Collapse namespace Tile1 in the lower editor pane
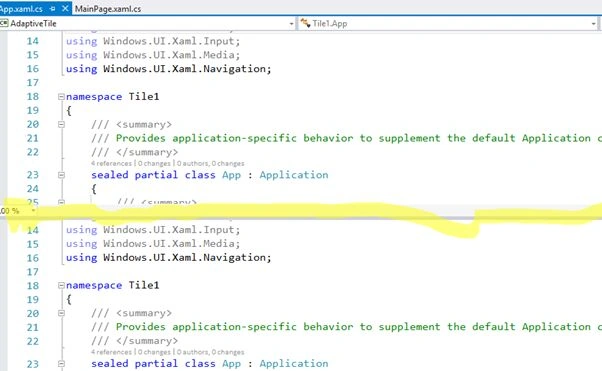This screenshot has height=371, width=602. 61,285
